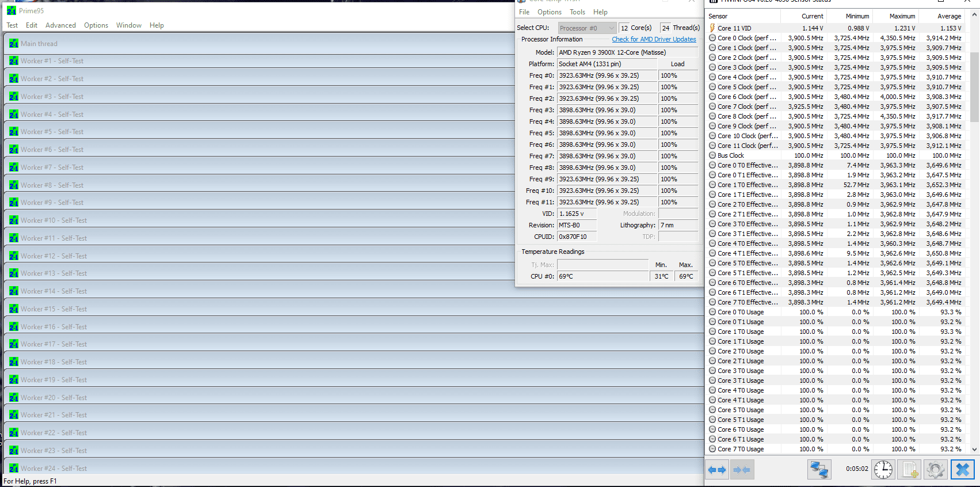Viewport: 980px width, 487px height.
Task: Click the Freq #0 value field
Action: [607, 75]
